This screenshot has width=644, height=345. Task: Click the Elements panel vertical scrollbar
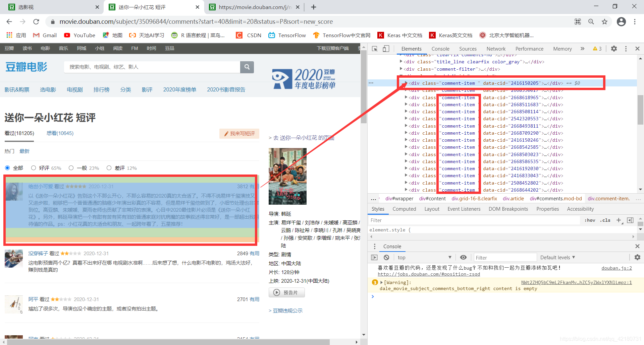(640, 111)
